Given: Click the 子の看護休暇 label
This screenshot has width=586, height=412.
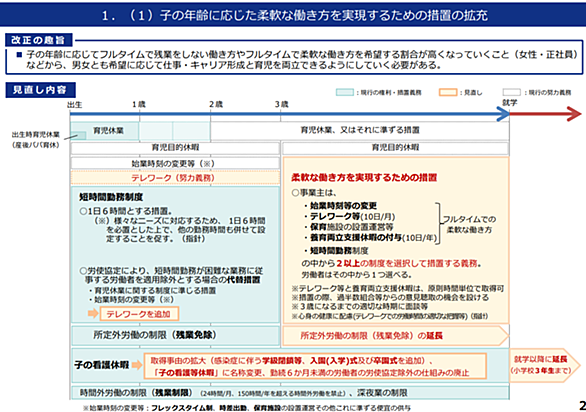Looking at the screenshot, I should [101, 365].
